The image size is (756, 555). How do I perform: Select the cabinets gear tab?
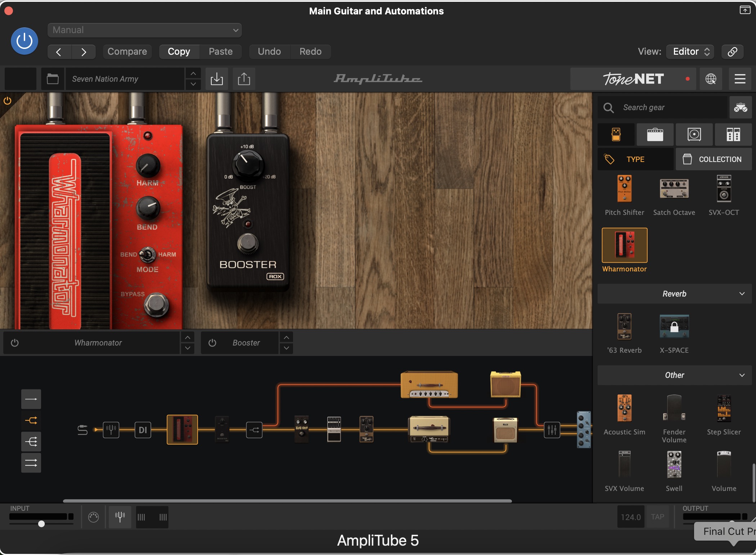(x=694, y=135)
